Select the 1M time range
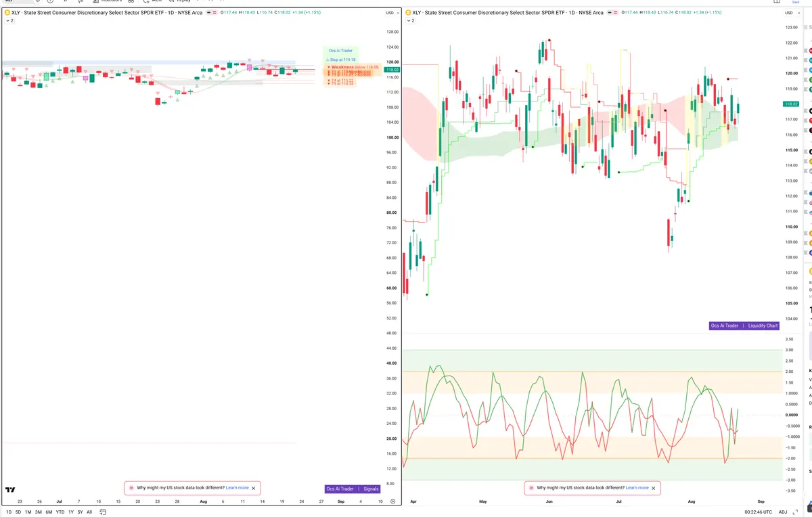This screenshot has height=517, width=812. click(x=28, y=512)
